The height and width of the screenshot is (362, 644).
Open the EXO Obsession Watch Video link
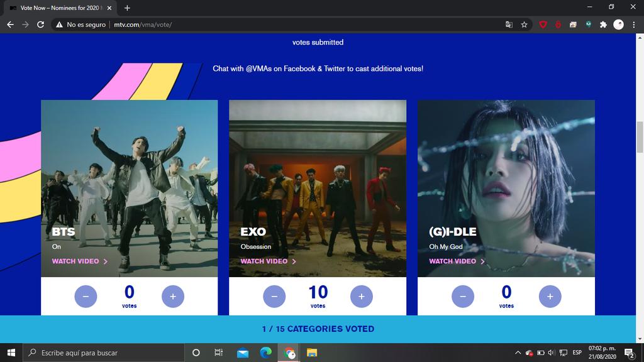click(268, 261)
